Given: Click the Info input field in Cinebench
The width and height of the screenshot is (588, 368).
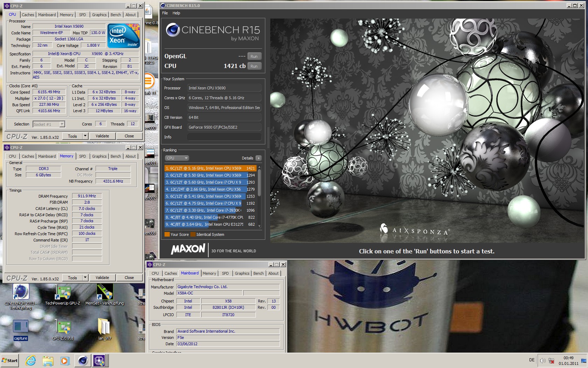Looking at the screenshot, I should pyautogui.click(x=224, y=137).
